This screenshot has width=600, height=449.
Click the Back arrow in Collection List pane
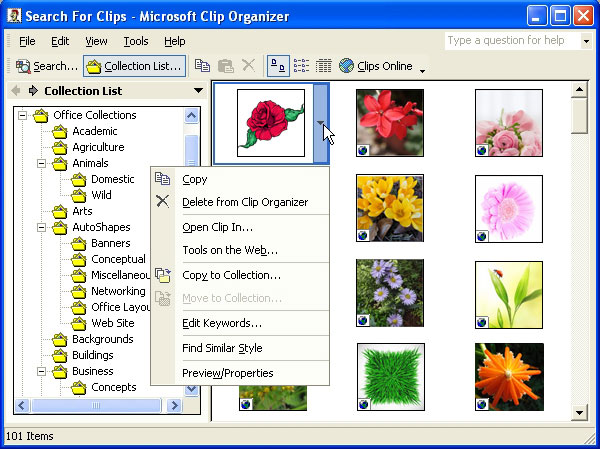point(16,91)
